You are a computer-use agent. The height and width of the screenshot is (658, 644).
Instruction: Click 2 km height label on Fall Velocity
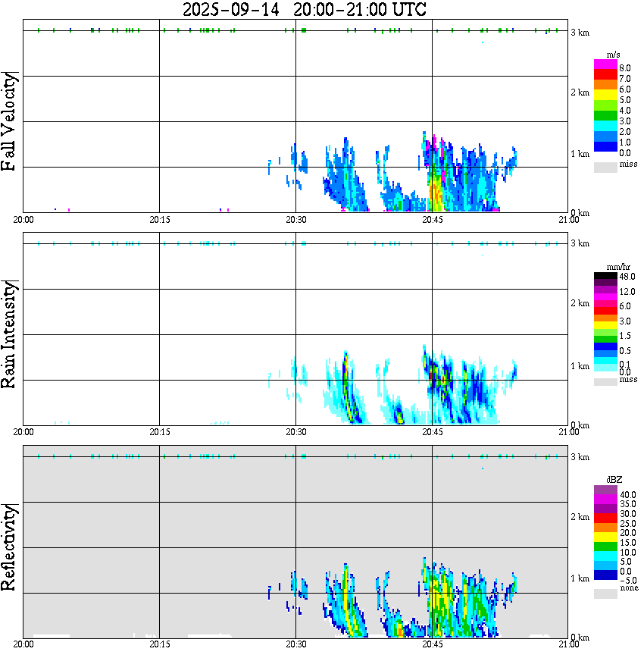(580, 92)
